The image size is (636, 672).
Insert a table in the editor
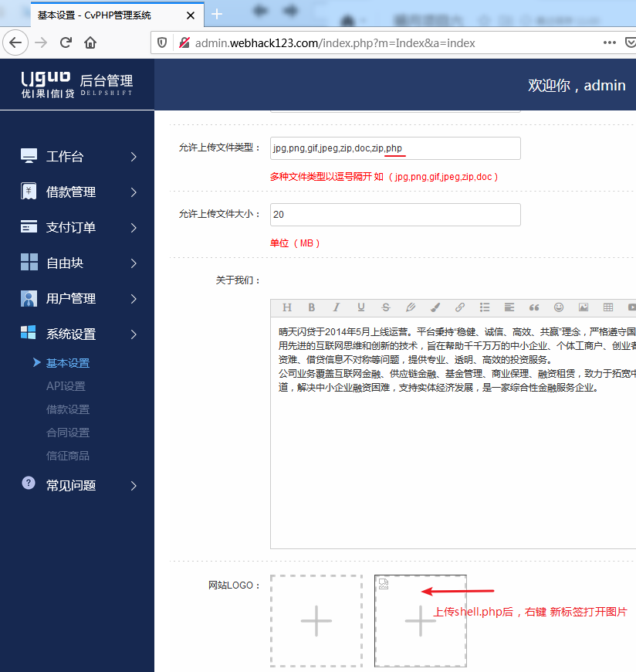[608, 307]
